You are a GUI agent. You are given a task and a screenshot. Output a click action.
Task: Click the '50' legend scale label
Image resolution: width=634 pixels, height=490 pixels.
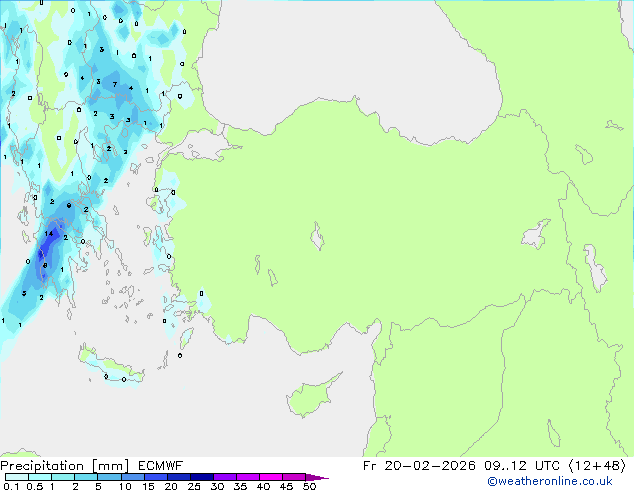(309, 486)
